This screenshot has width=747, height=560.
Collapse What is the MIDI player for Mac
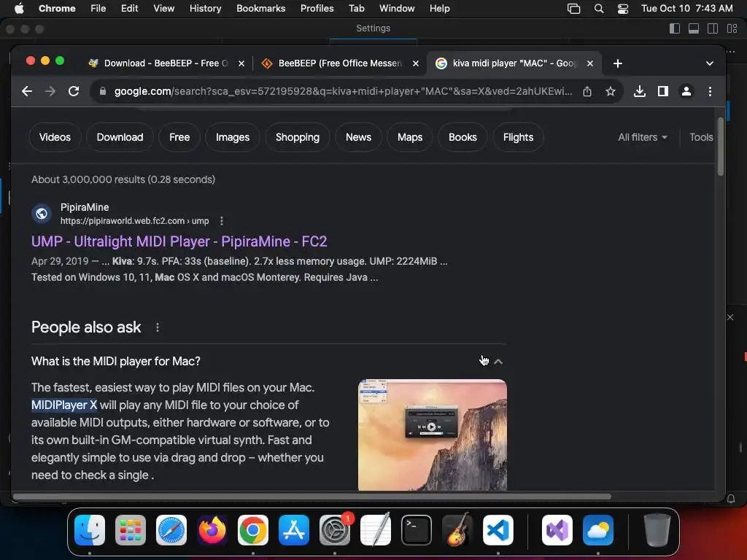point(498,362)
